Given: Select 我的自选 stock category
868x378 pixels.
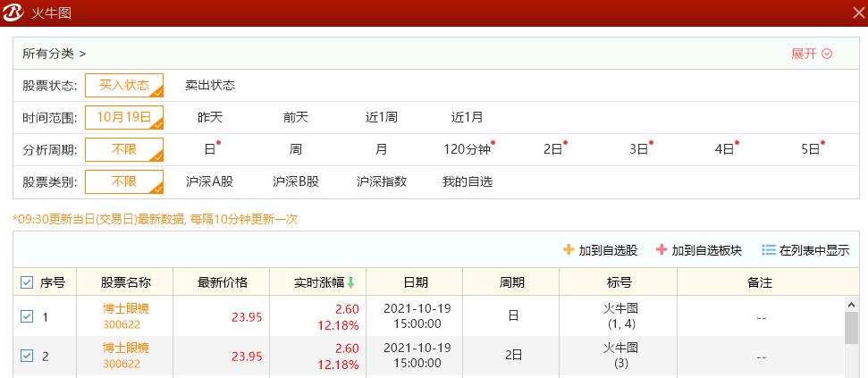Looking at the screenshot, I should (x=467, y=181).
